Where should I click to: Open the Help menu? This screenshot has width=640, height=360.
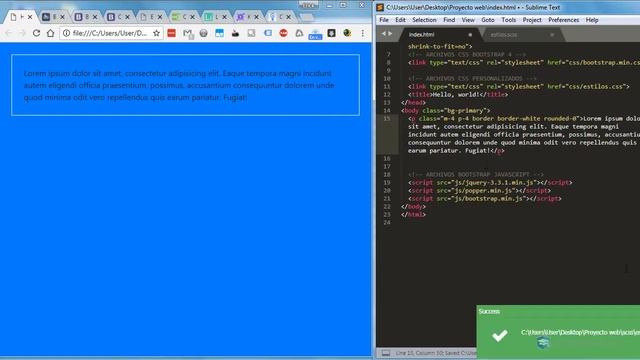[592, 20]
